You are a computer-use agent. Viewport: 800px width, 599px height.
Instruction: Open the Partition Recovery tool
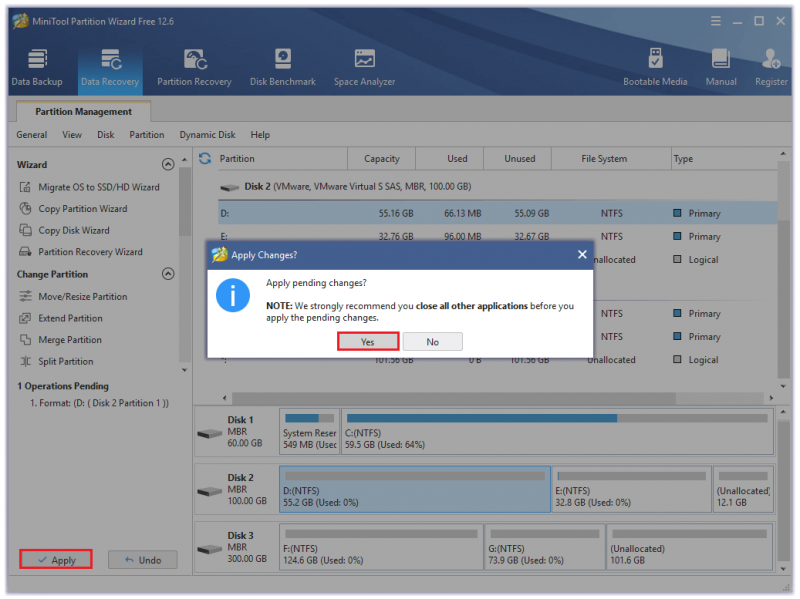pyautogui.click(x=194, y=67)
